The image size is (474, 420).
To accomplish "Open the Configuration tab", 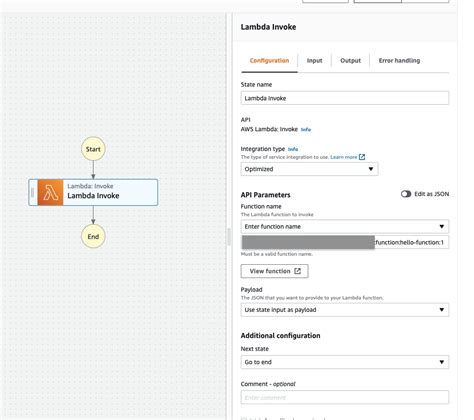I will (x=269, y=61).
